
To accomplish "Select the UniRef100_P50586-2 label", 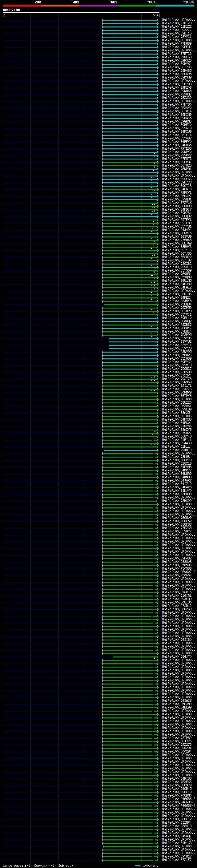I will click(179, 565).
